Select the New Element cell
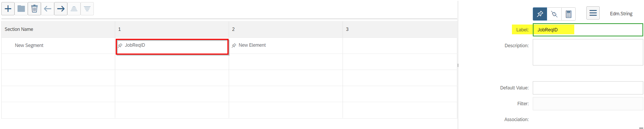The height and width of the screenshot is (129, 644). coord(286,46)
